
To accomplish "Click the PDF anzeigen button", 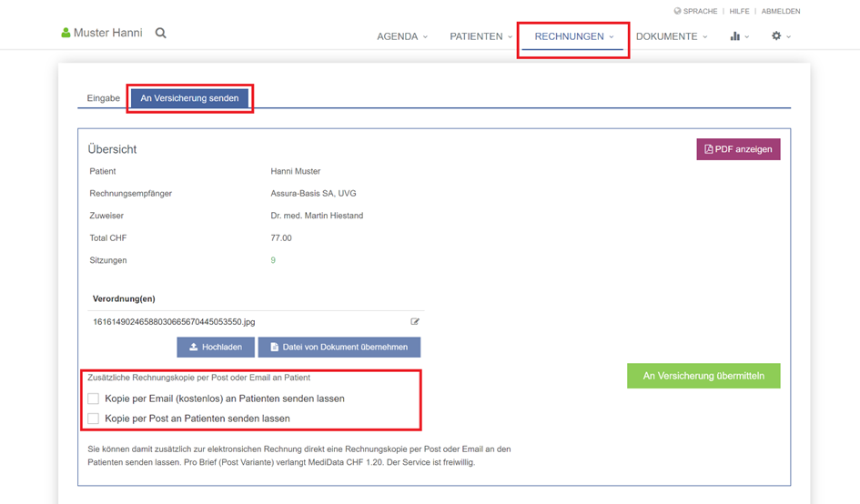I will point(738,149).
